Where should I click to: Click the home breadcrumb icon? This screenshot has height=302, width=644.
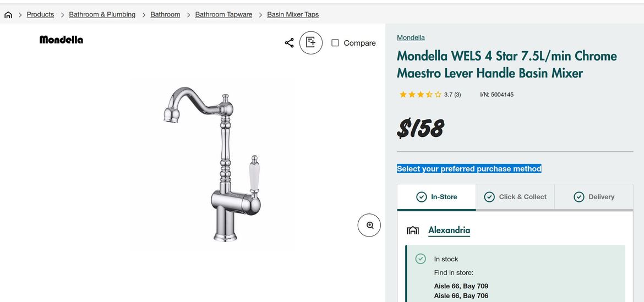click(x=8, y=15)
